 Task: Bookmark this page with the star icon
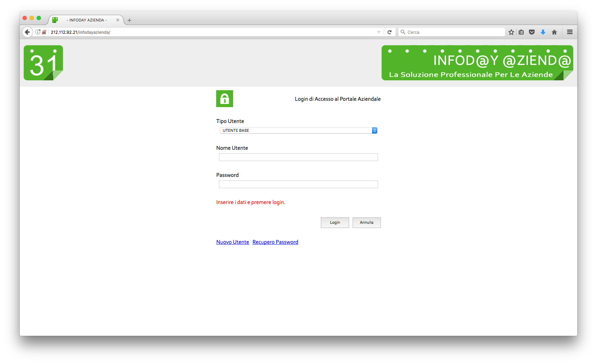511,32
